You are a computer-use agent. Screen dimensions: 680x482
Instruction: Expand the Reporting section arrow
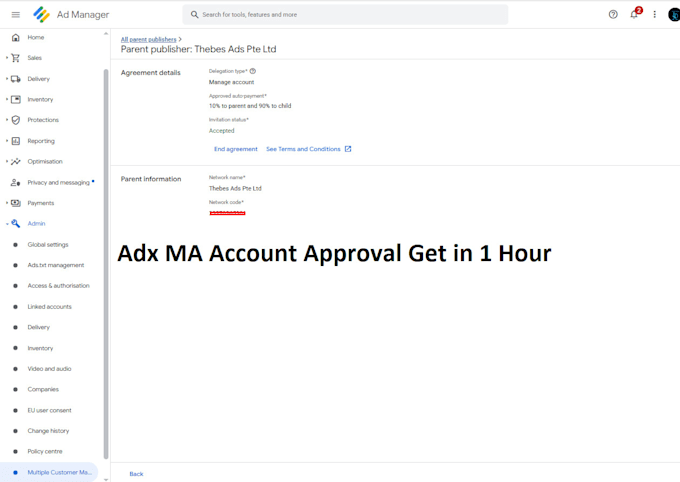point(7,141)
